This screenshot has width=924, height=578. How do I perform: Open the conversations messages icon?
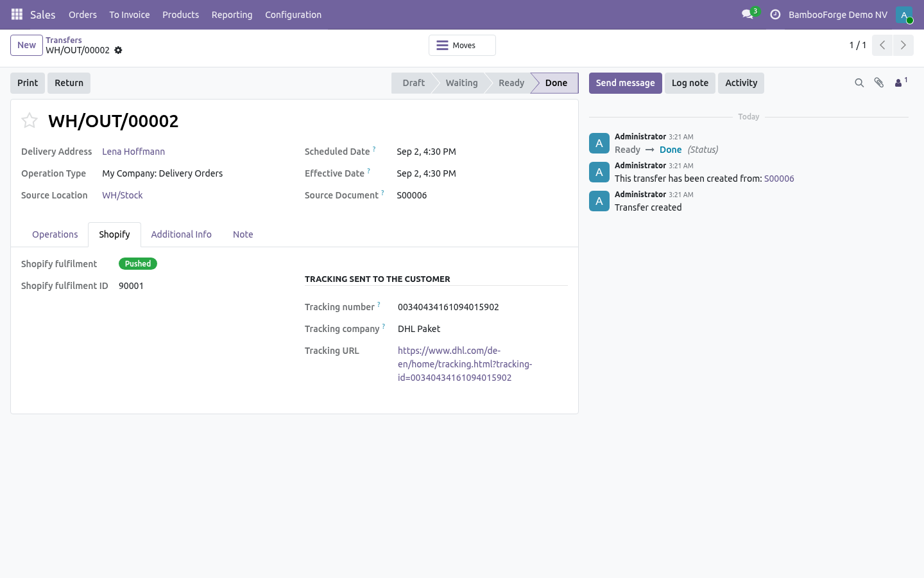(x=748, y=14)
